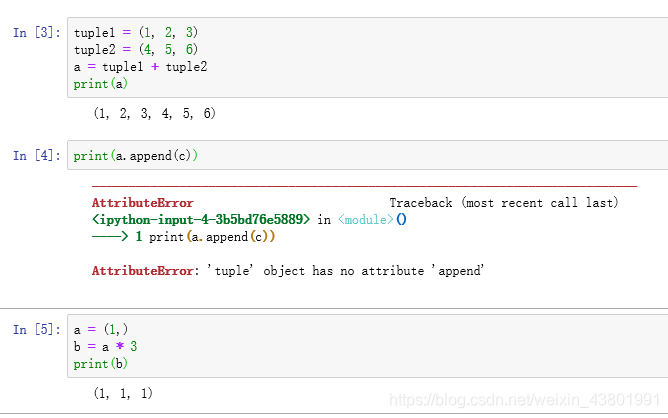Click the line 'b = a * 3'
This screenshot has width=668, height=418.
click(105, 346)
